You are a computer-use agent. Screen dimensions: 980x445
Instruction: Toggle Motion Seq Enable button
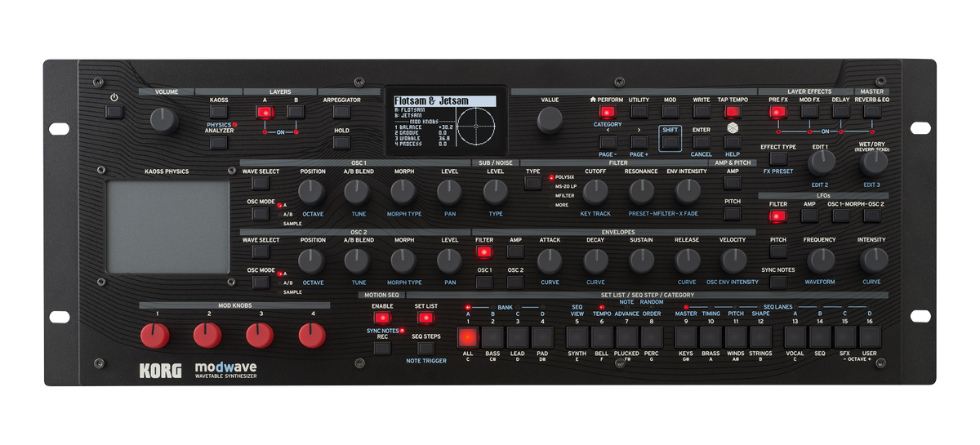click(x=382, y=318)
